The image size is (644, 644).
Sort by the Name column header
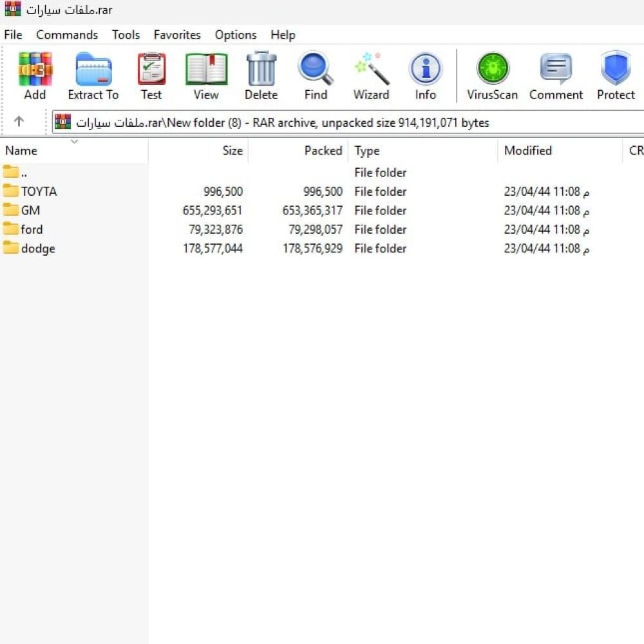tap(21, 151)
